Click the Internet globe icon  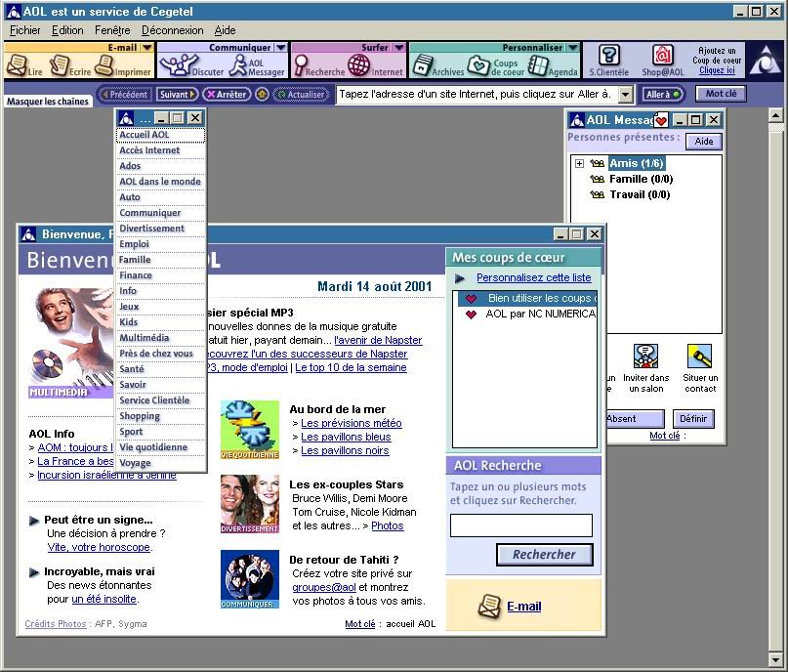coord(359,65)
